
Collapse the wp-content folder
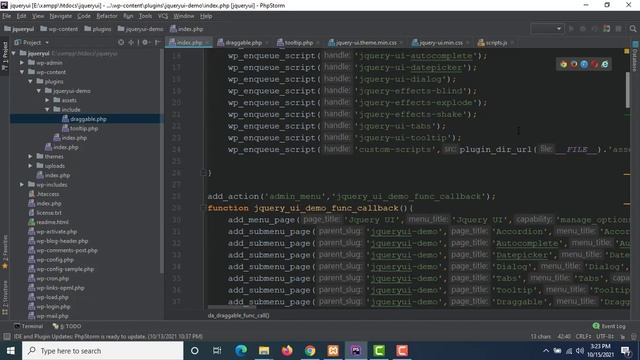22,72
